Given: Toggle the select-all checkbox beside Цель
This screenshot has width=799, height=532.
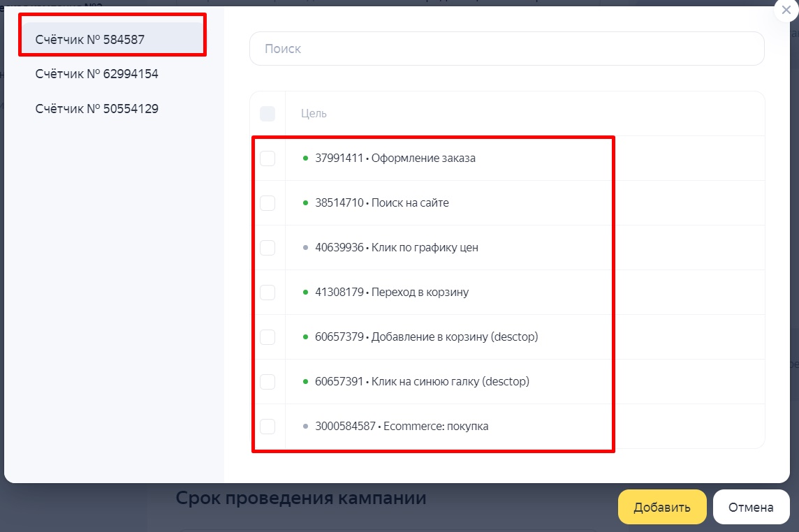Looking at the screenshot, I should [x=267, y=114].
